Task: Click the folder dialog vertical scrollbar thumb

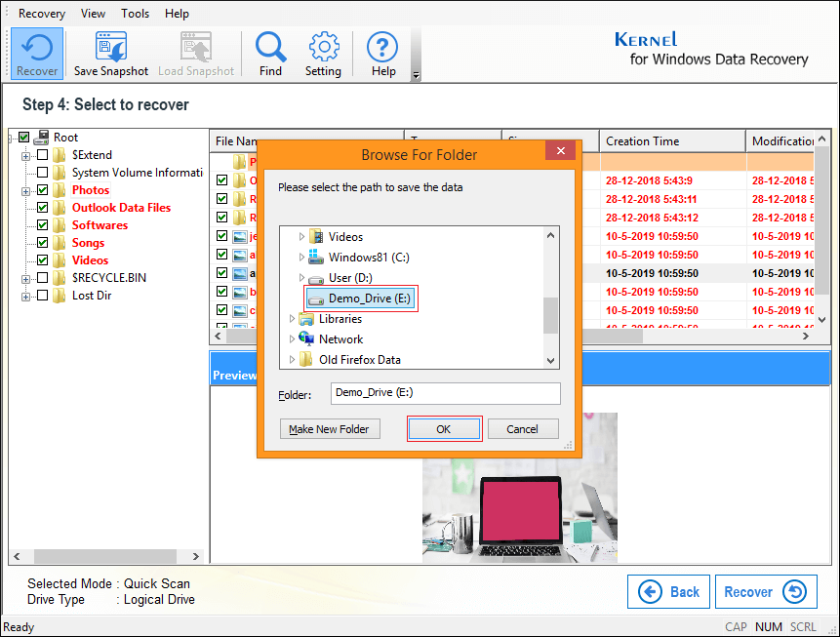Action: 550,315
